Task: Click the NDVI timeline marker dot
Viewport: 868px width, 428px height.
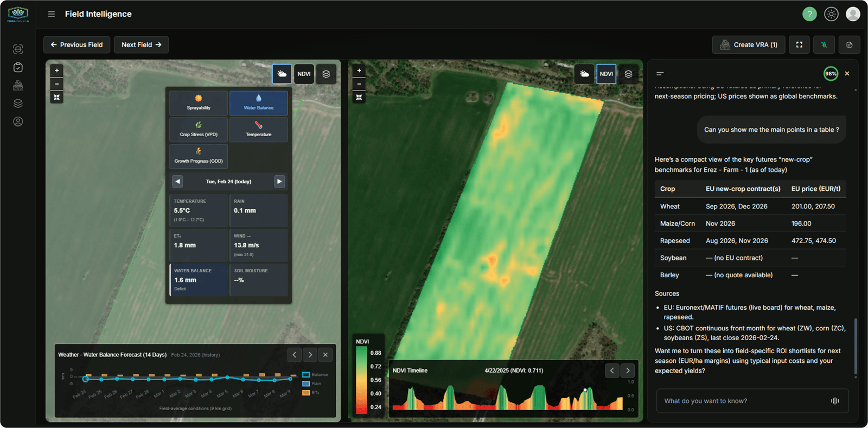Action: click(x=585, y=390)
